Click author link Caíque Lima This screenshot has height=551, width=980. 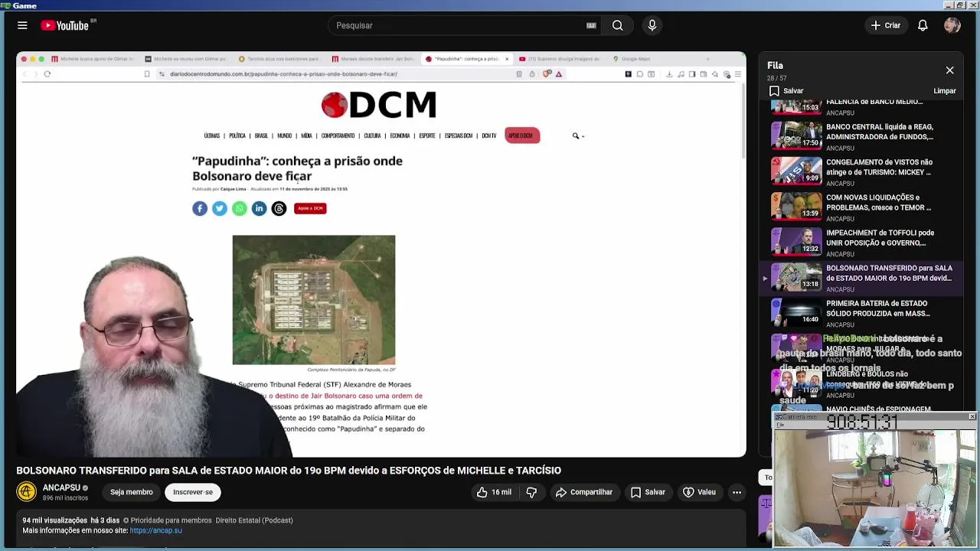click(x=234, y=189)
